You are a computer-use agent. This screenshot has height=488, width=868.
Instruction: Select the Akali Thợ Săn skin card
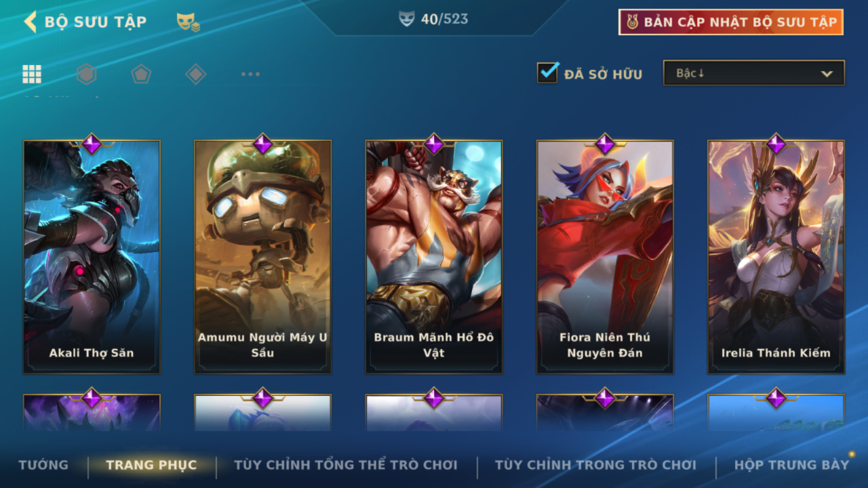(x=92, y=256)
